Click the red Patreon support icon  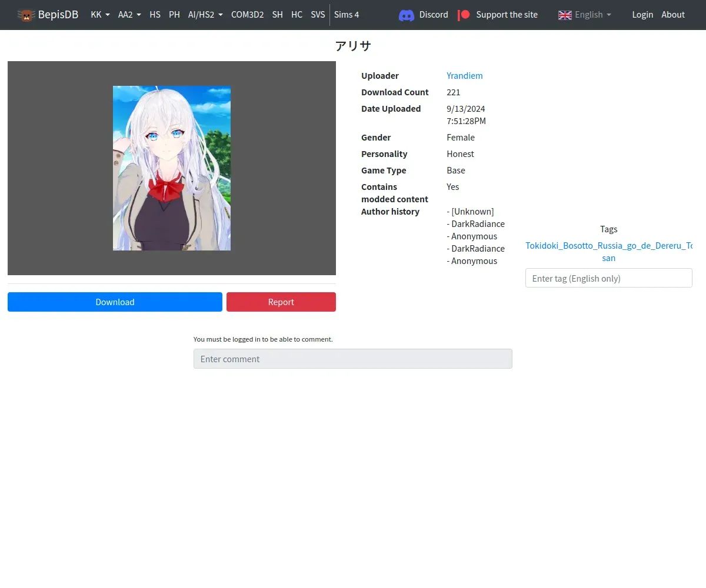[x=464, y=15]
